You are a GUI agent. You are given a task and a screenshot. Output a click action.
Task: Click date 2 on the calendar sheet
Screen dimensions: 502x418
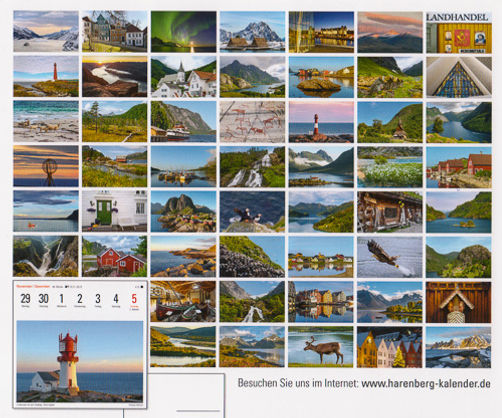pos(80,298)
